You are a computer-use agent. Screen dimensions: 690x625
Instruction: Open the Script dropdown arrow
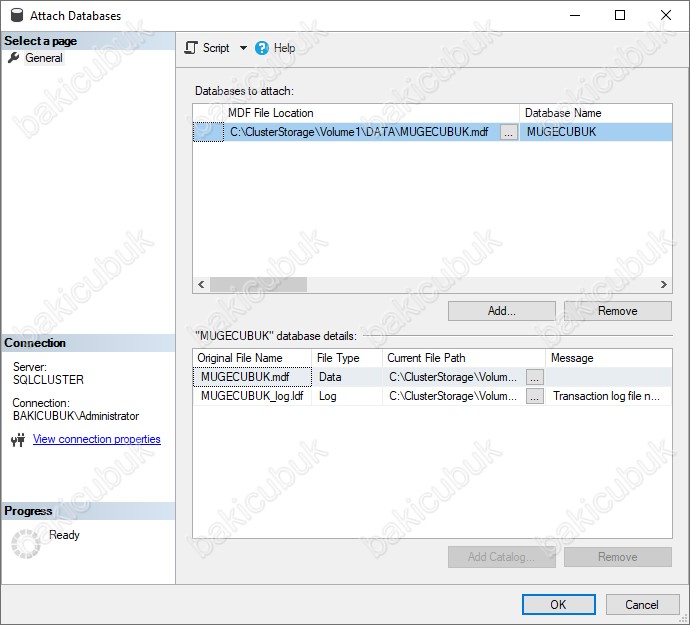point(243,48)
